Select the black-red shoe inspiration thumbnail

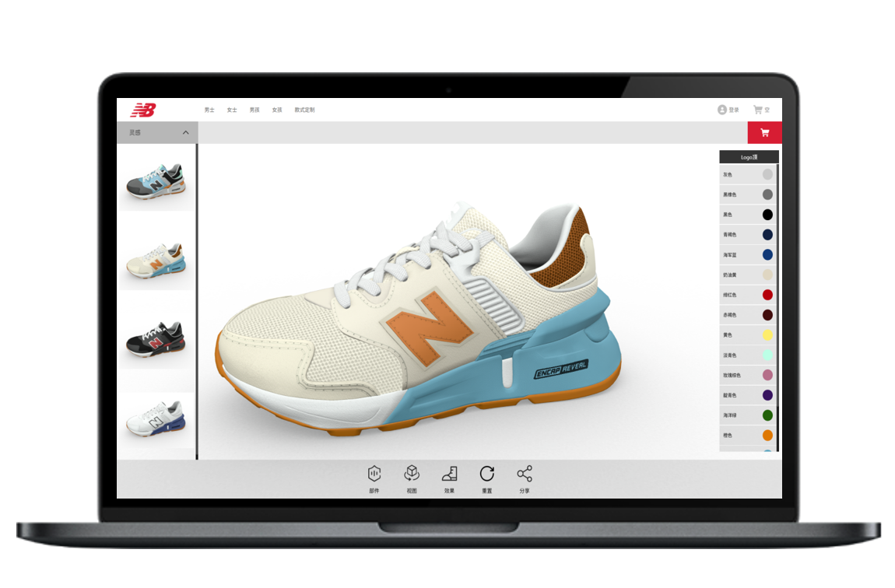(156, 339)
